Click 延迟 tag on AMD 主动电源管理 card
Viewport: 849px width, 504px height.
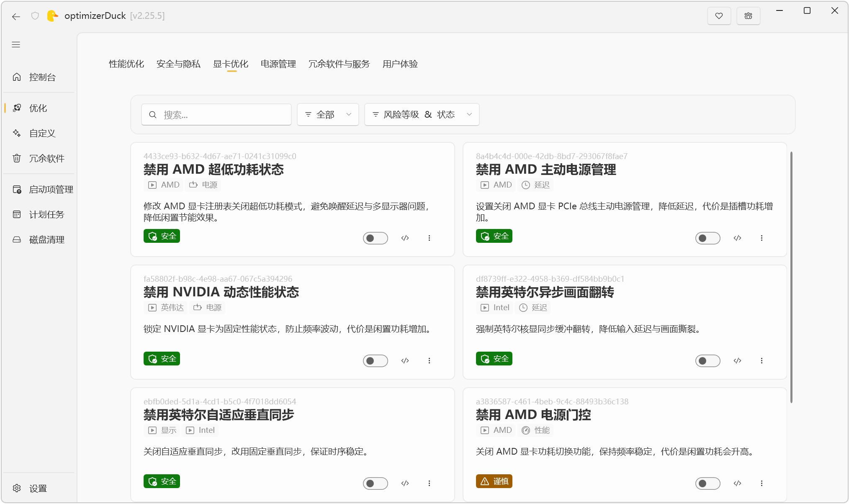pos(536,185)
